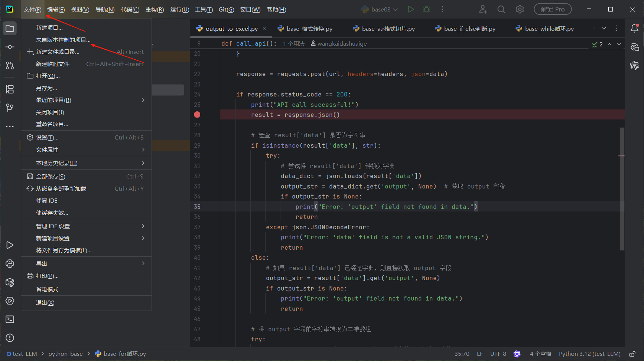Debug the base03 configuration

pos(426,9)
